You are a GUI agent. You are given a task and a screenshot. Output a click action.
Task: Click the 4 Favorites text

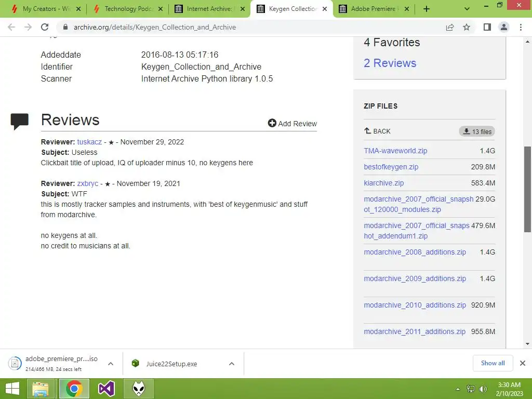tap(392, 43)
